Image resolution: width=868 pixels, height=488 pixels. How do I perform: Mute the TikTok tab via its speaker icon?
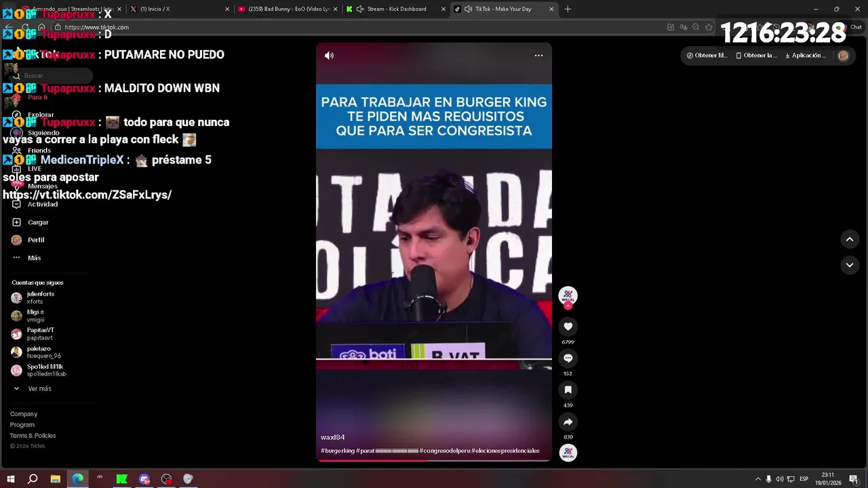pyautogui.click(x=468, y=9)
